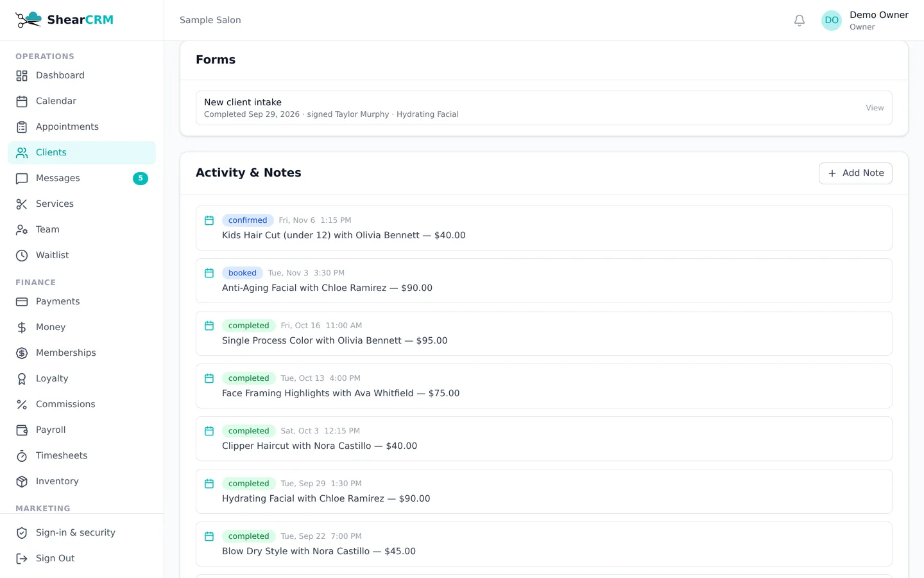Click the Messages unread count badge

(141, 179)
